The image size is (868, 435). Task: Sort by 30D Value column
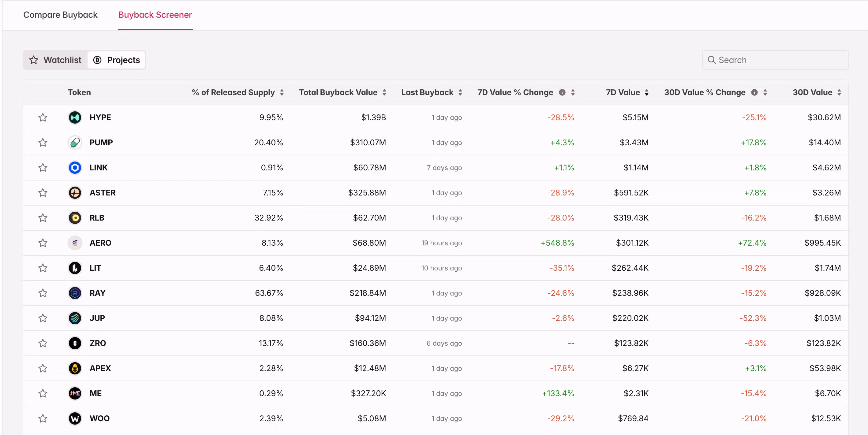(x=839, y=93)
